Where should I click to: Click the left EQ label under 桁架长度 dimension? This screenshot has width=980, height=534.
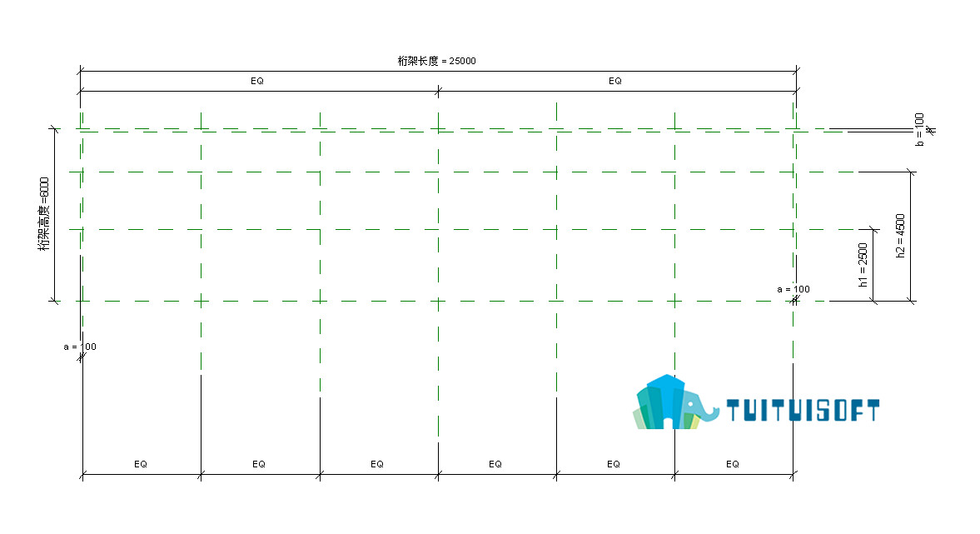[x=257, y=81]
